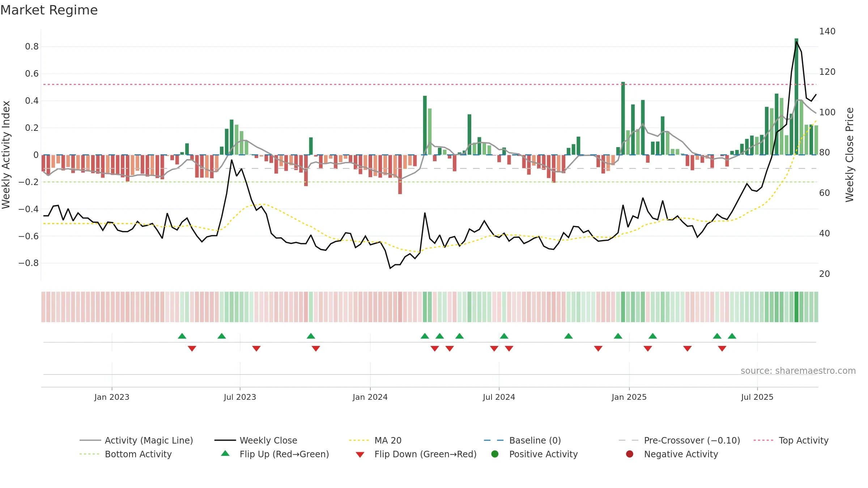
Task: Click the 0.8 tick on left axis
Action: [x=32, y=46]
